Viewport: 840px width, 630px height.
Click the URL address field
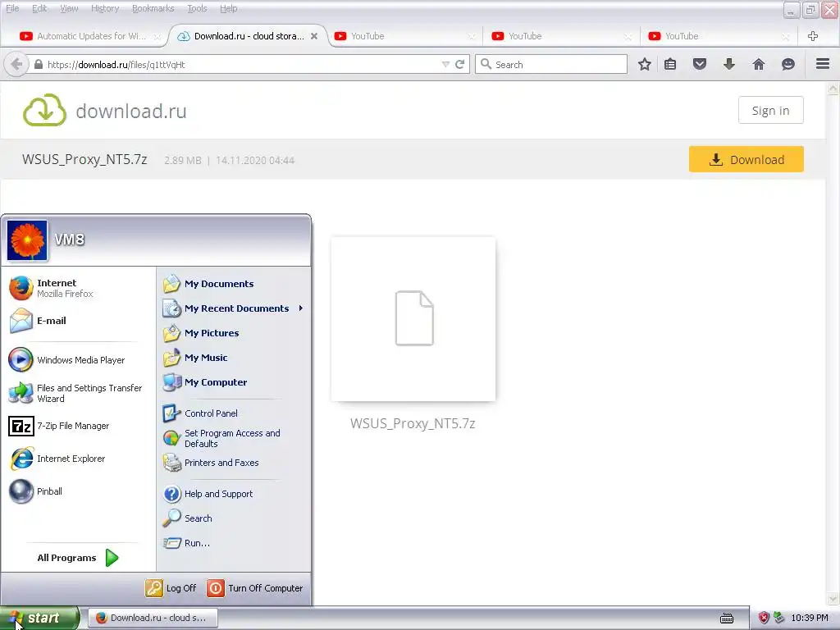click(241, 64)
